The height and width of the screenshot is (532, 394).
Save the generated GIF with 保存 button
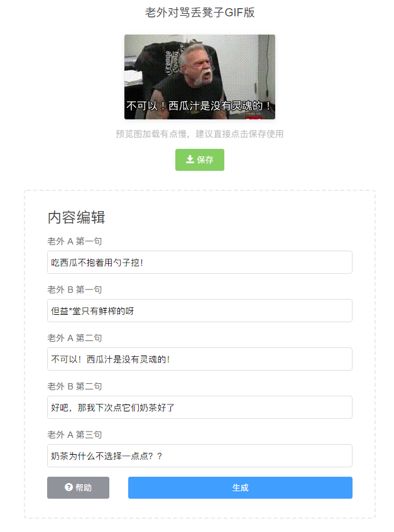[x=200, y=160]
